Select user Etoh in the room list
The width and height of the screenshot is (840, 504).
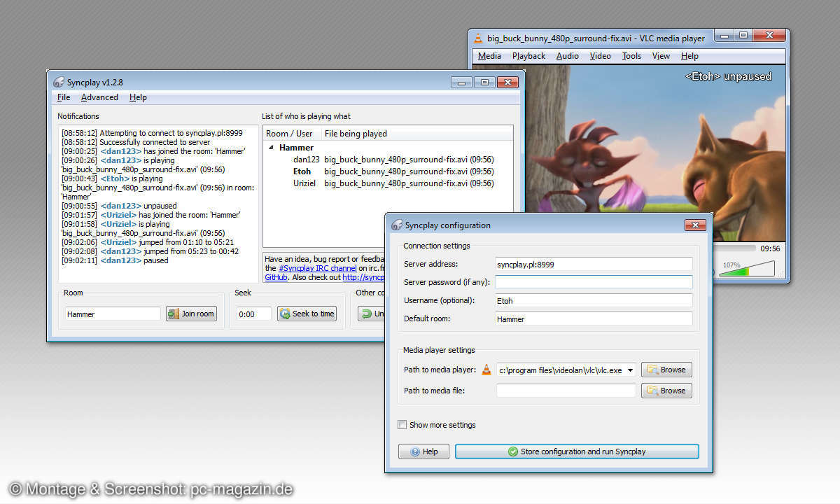(302, 171)
